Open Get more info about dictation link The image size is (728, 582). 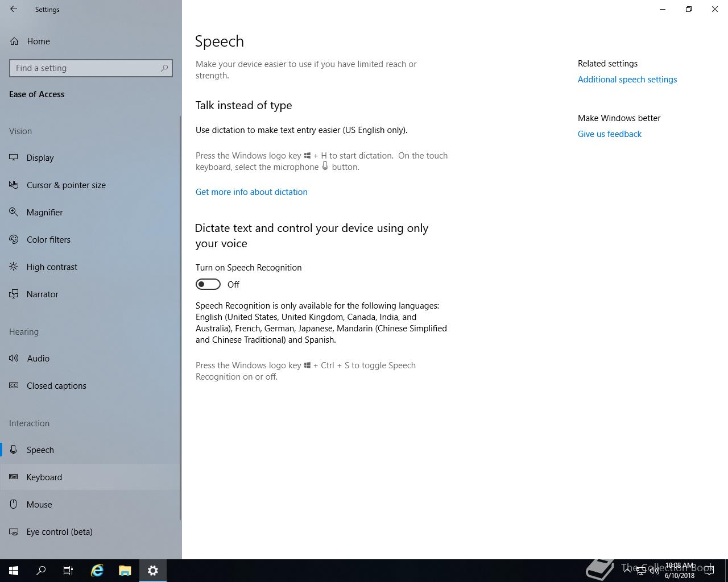pos(251,192)
